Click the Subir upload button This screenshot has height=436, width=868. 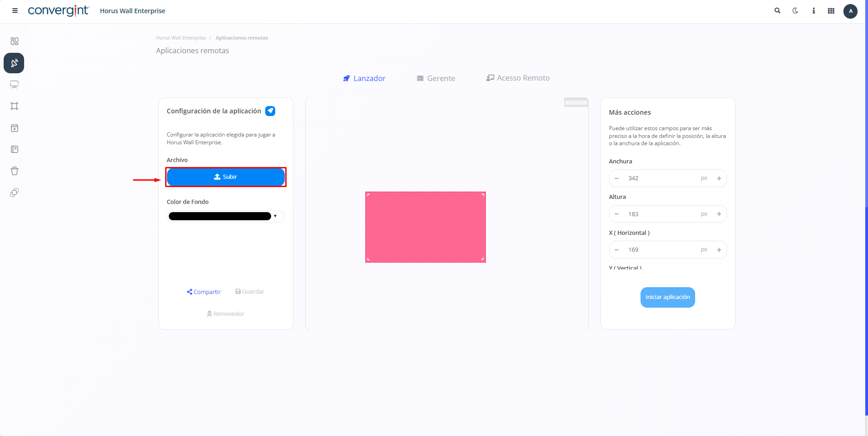226,177
